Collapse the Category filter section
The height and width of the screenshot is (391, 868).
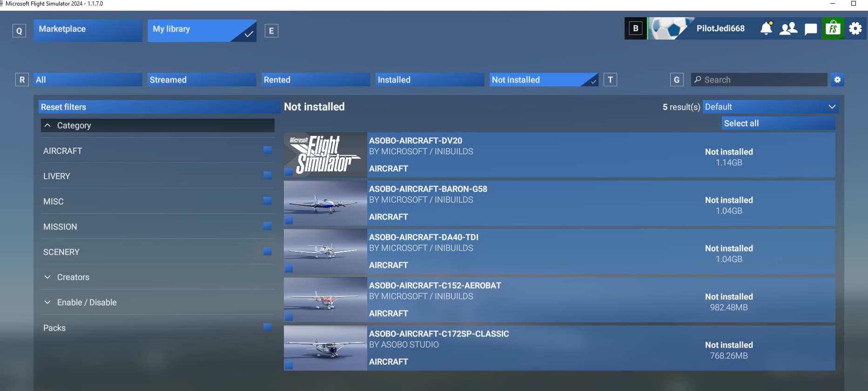(x=157, y=125)
